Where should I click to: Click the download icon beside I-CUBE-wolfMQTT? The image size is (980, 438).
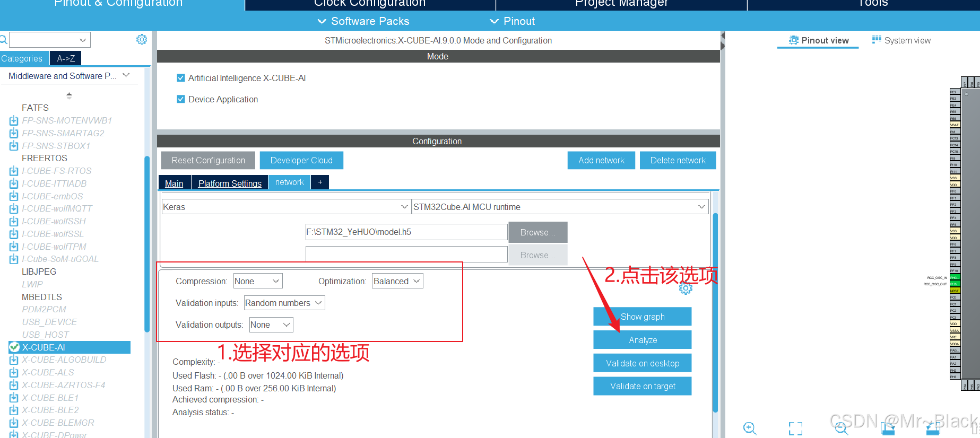(x=14, y=209)
